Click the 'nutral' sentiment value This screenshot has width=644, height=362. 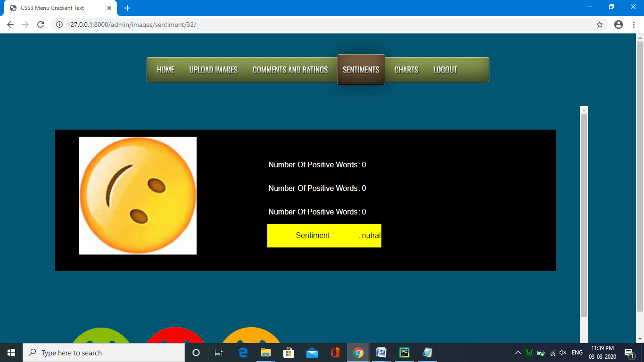click(x=372, y=236)
